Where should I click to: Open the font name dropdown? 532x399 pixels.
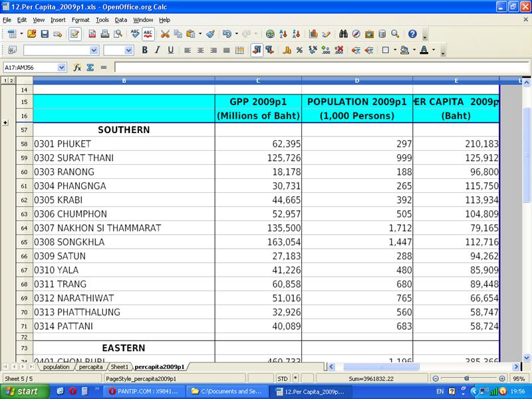(x=94, y=51)
